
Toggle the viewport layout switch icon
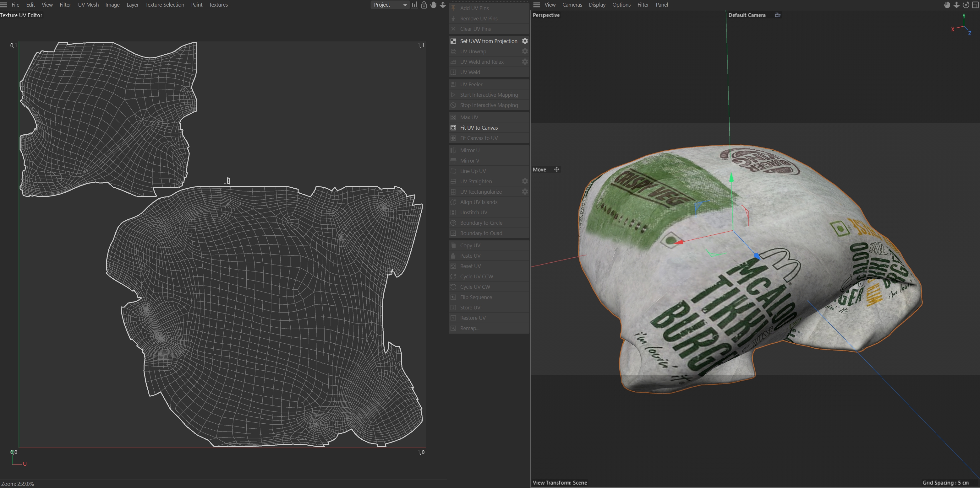click(975, 5)
